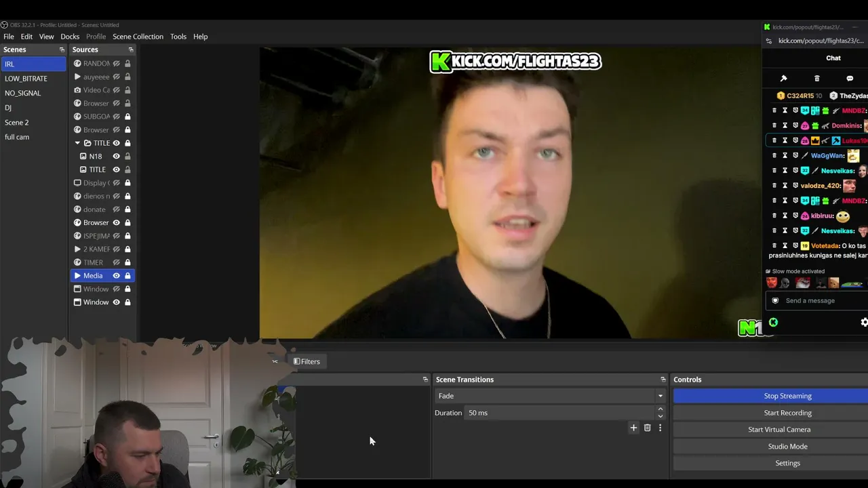Screen dimensions: 868x488
Task: Toggle lock on the Display Capture source
Action: pyautogui.click(x=127, y=183)
